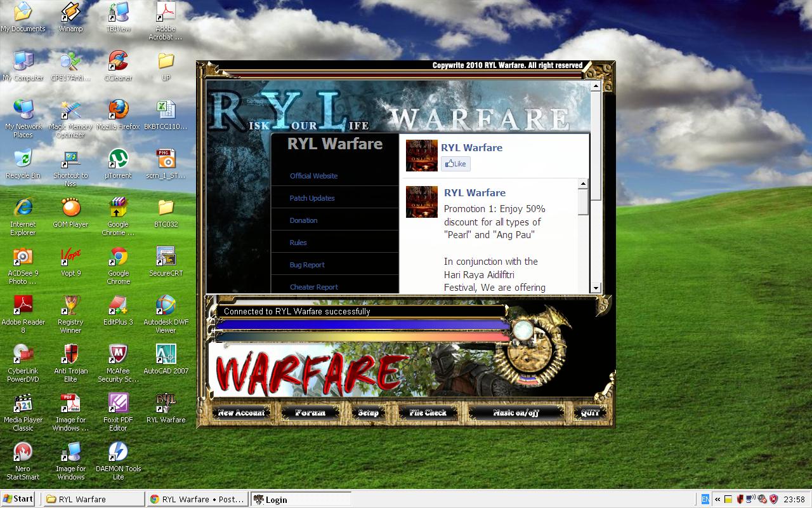
Task: Open the launcher Setup button
Action: pos(368,413)
